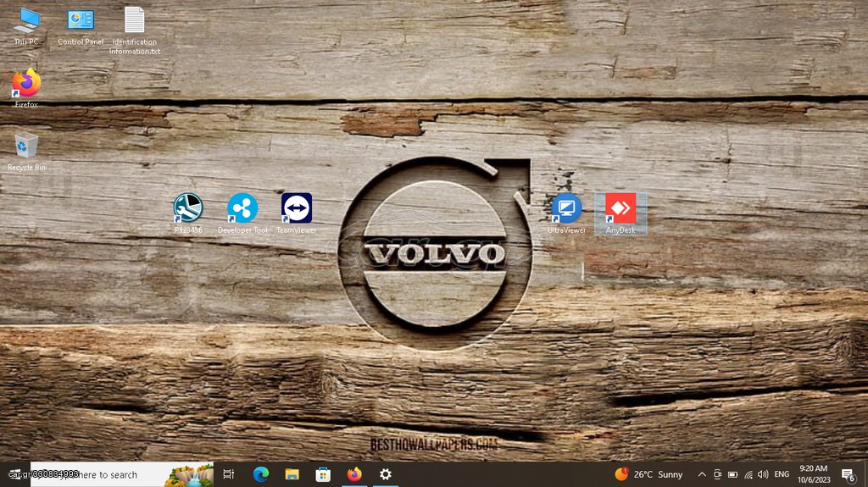Open File Explorer from the taskbar
This screenshot has width=868, height=487.
pos(292,474)
